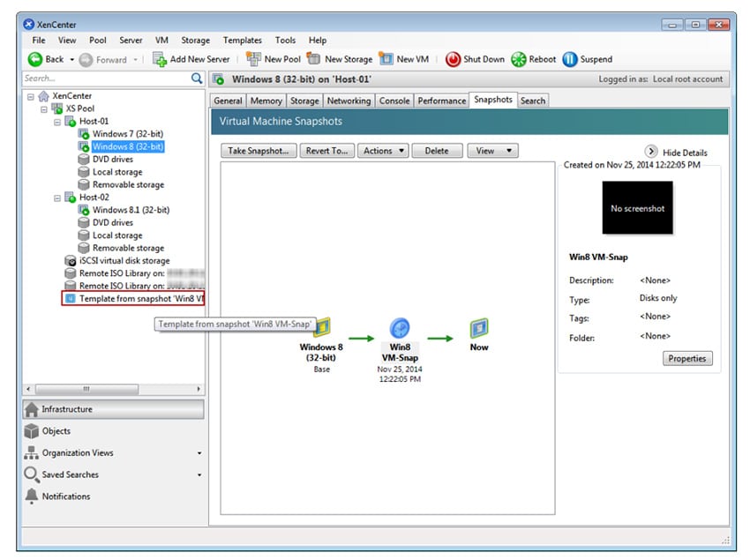Open the Forward history dropdown arrow
This screenshot has height=560, width=750.
pyautogui.click(x=135, y=60)
